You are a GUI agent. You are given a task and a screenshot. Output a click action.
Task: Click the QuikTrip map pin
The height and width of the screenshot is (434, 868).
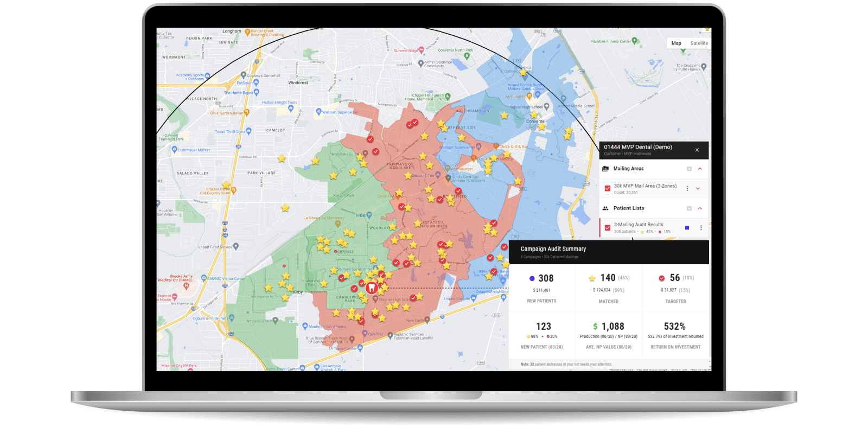click(x=365, y=333)
